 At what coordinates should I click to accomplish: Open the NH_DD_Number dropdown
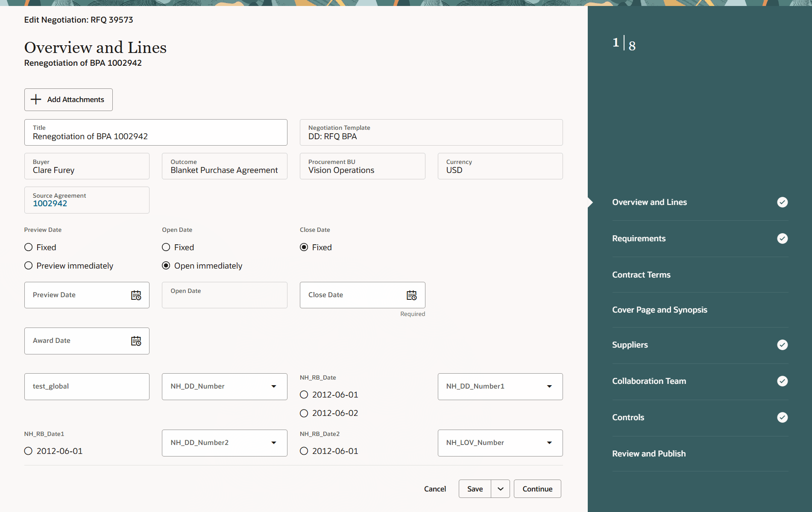pos(274,386)
